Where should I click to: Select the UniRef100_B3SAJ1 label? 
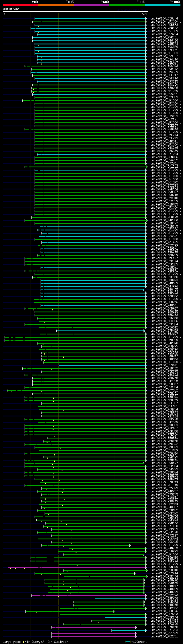point(164,365)
